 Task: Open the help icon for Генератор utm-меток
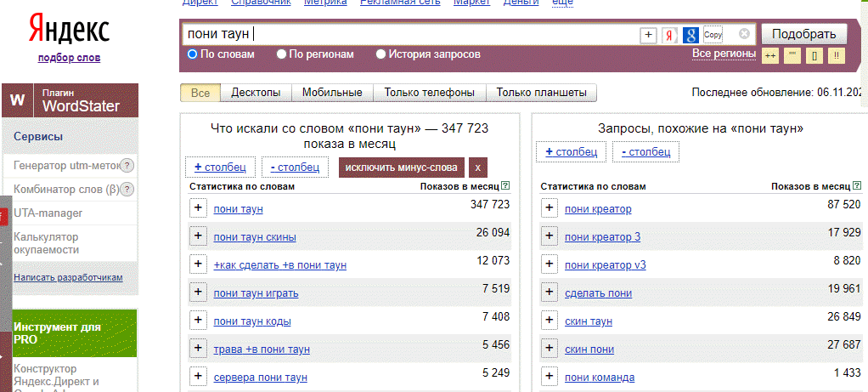tap(127, 165)
